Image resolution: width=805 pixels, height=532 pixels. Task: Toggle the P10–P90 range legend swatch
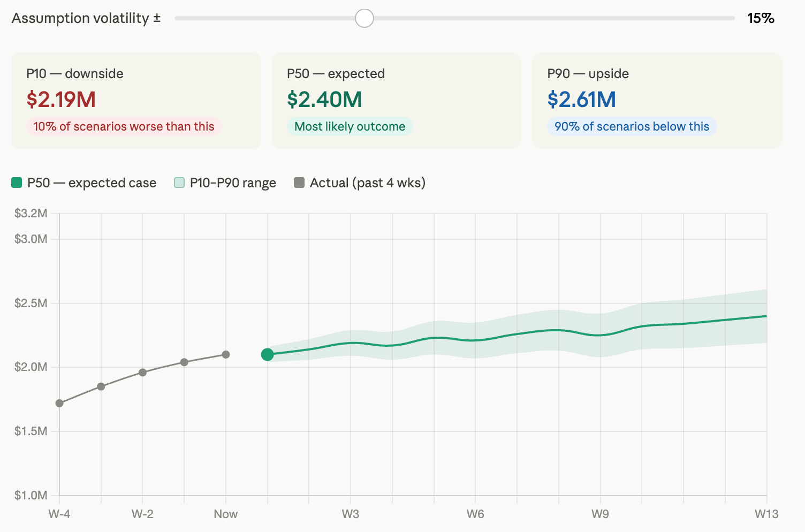coord(179,183)
